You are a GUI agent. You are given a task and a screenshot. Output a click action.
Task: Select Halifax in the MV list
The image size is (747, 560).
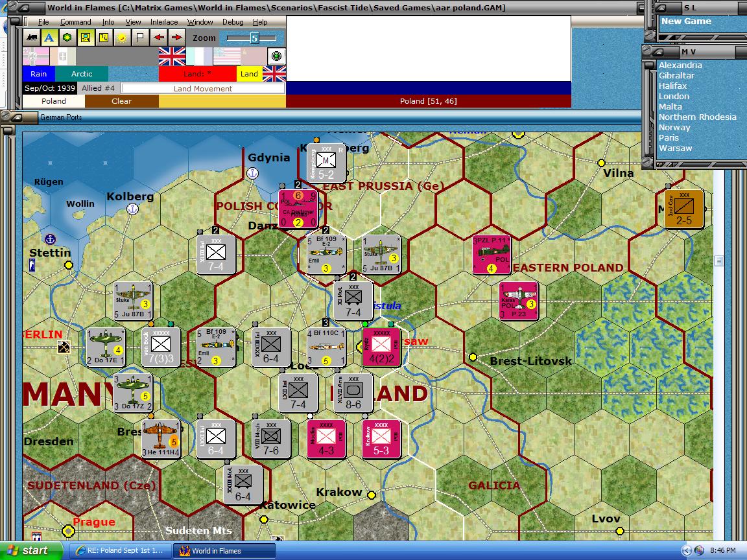coord(672,86)
